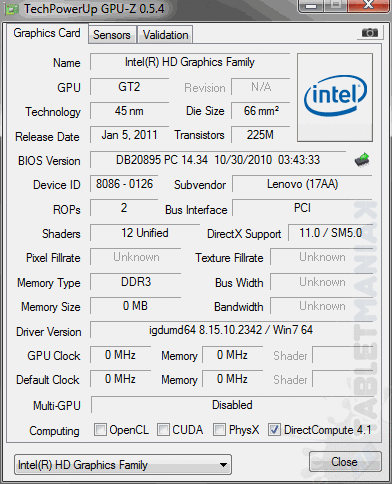Image resolution: width=392 pixels, height=484 pixels.
Task: Click the Technology field showing 45 nm
Action: point(129,111)
